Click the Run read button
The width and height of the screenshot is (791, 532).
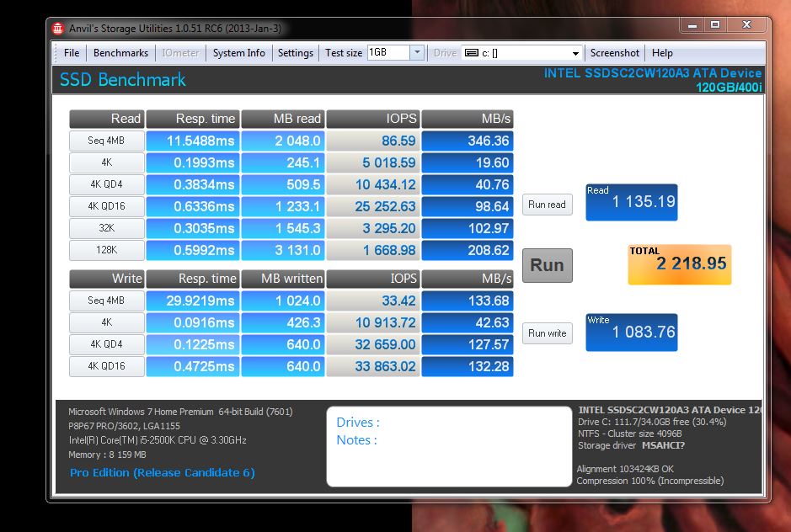(548, 205)
